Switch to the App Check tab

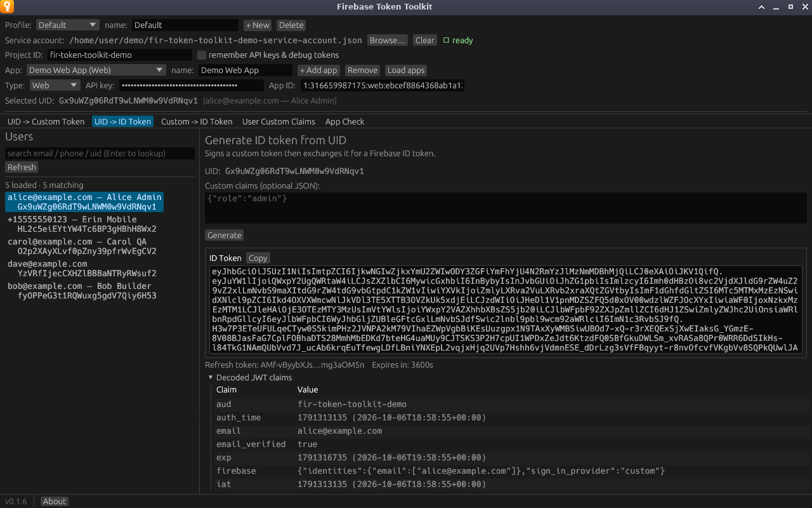point(344,122)
